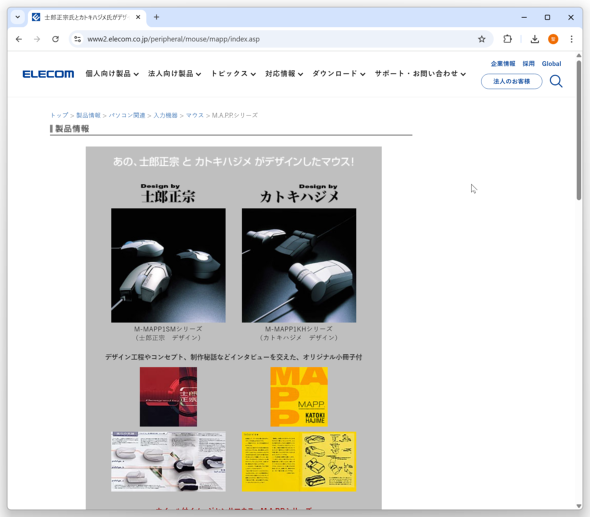Image resolution: width=590 pixels, height=517 pixels.
Task: Reload the page with refresh icon
Action: point(55,39)
